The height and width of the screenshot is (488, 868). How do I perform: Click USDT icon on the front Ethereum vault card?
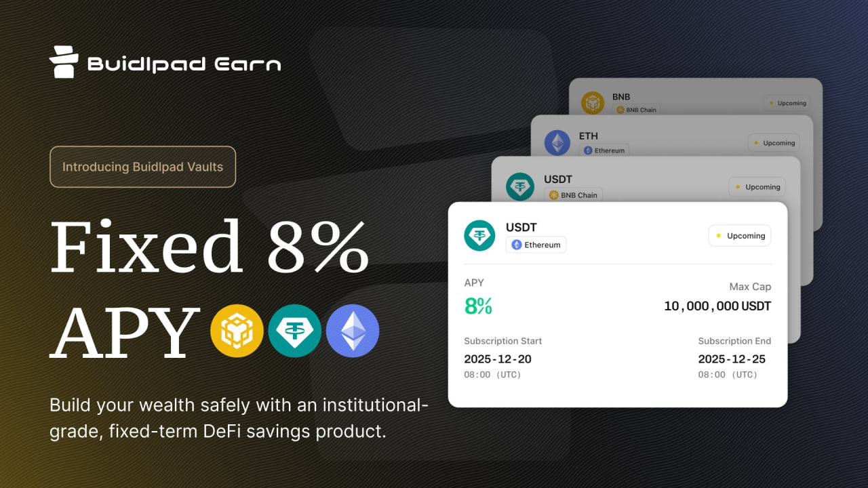(480, 236)
